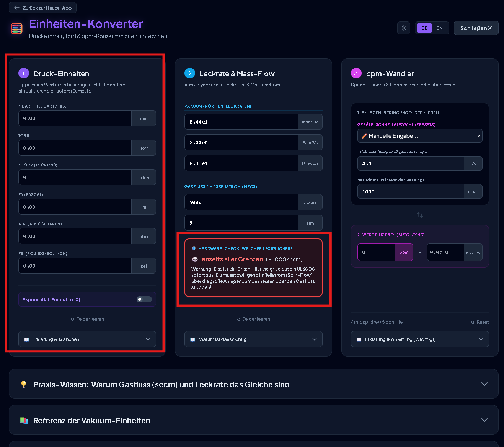Click the mbar pressure input field
Image resolution: width=504 pixels, height=447 pixels.
[x=75, y=119]
